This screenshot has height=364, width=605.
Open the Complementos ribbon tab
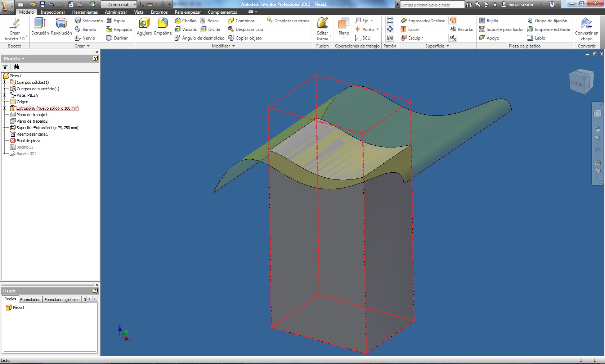[x=223, y=12]
